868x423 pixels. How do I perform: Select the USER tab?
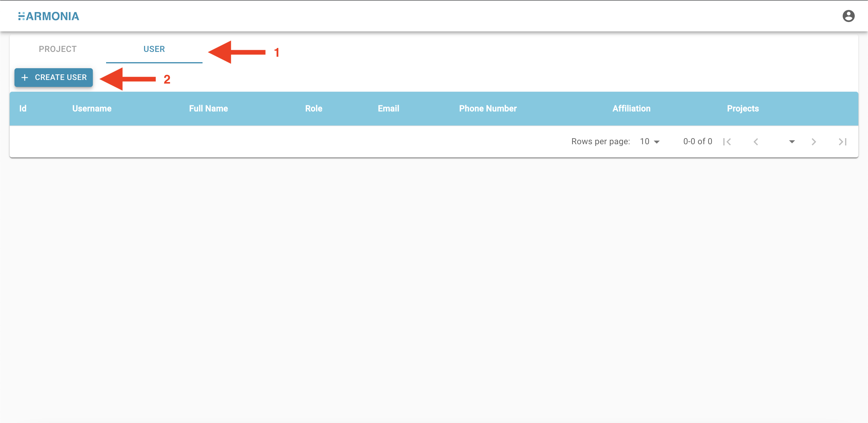(x=154, y=49)
